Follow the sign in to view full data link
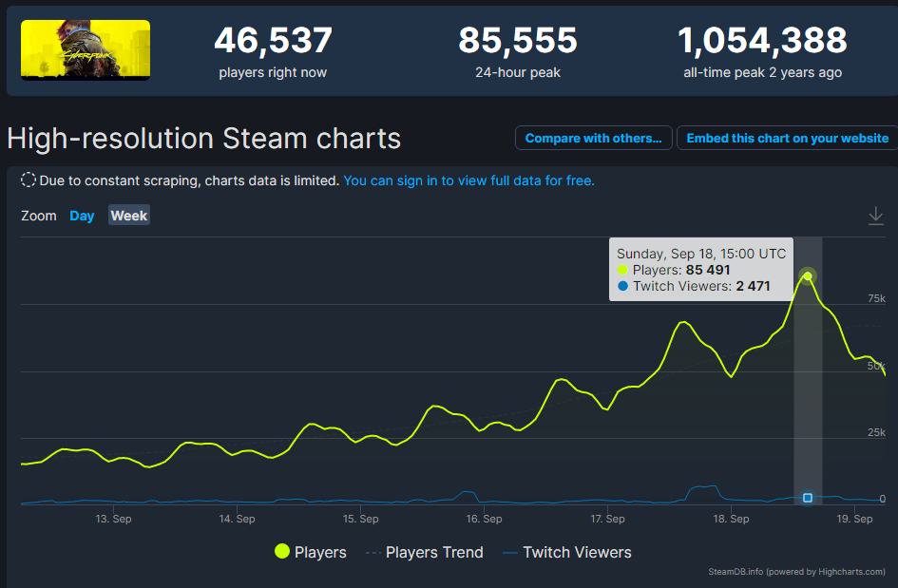Screen dimensions: 898x588 [468, 180]
